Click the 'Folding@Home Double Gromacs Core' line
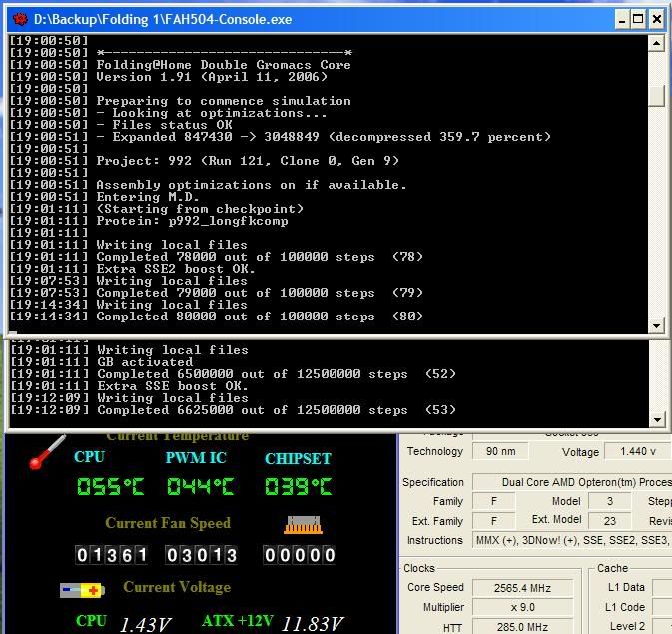 224,65
